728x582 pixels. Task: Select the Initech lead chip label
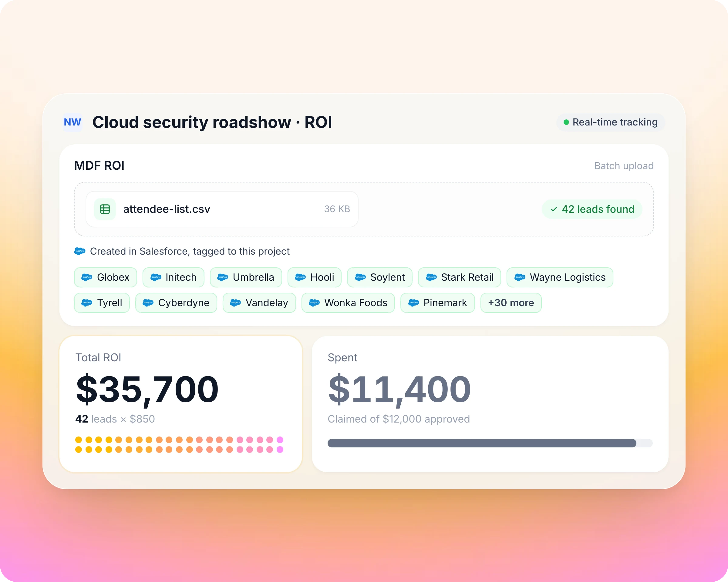181,277
